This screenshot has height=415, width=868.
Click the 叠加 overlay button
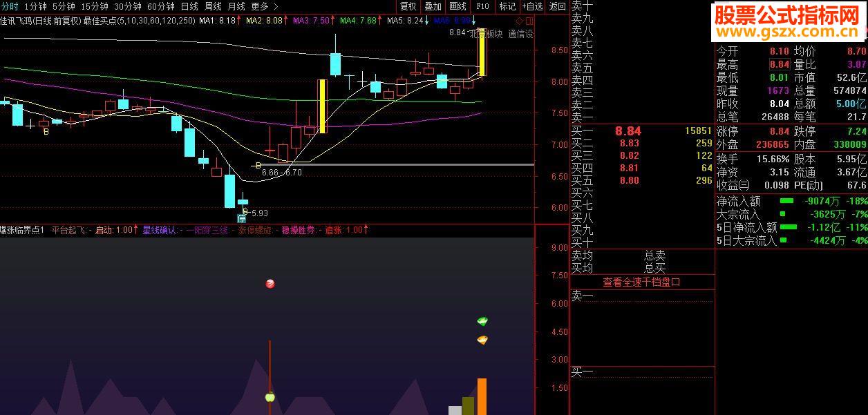(433, 6)
